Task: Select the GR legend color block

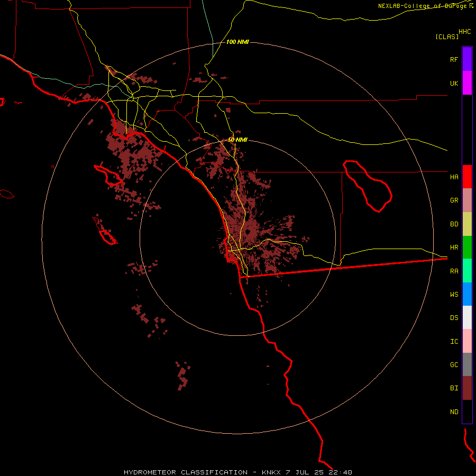Action: [x=467, y=200]
